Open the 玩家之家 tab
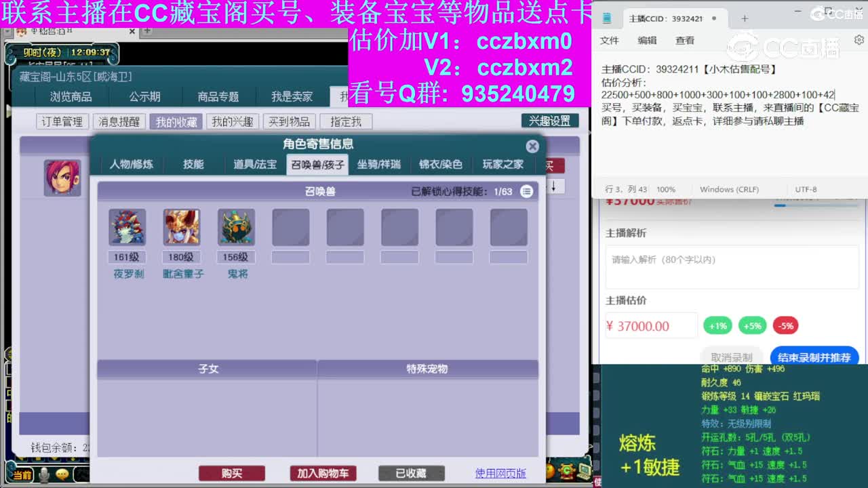 (x=503, y=164)
